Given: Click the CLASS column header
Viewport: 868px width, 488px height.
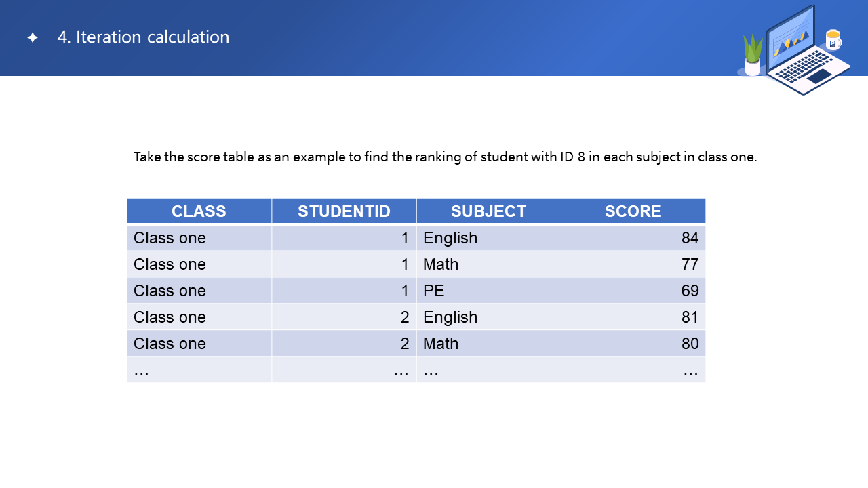Looking at the screenshot, I should (x=199, y=211).
